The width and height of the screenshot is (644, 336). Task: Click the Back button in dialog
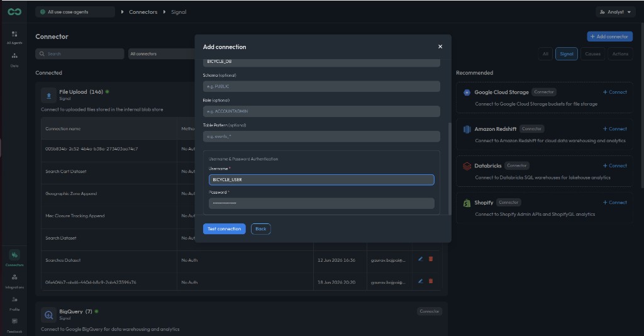coord(261,229)
